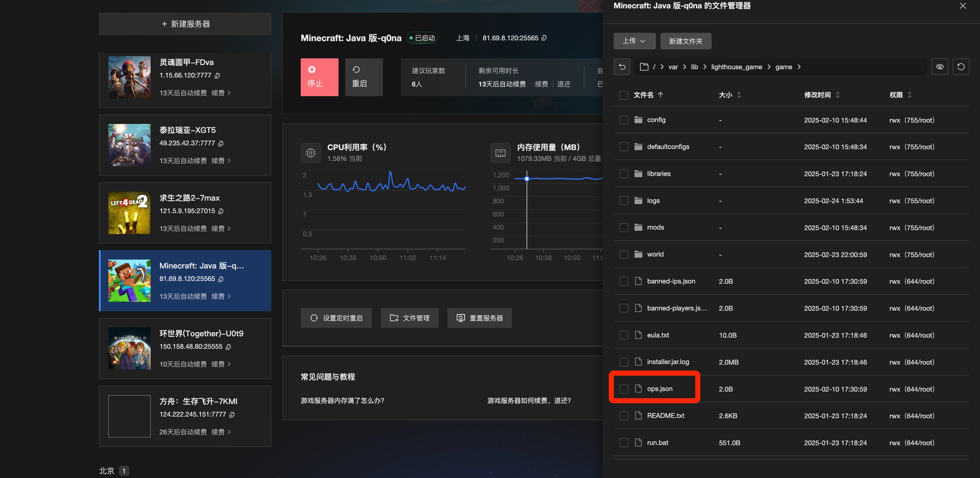Click the root folder icon in the breadcrumb

click(x=644, y=67)
